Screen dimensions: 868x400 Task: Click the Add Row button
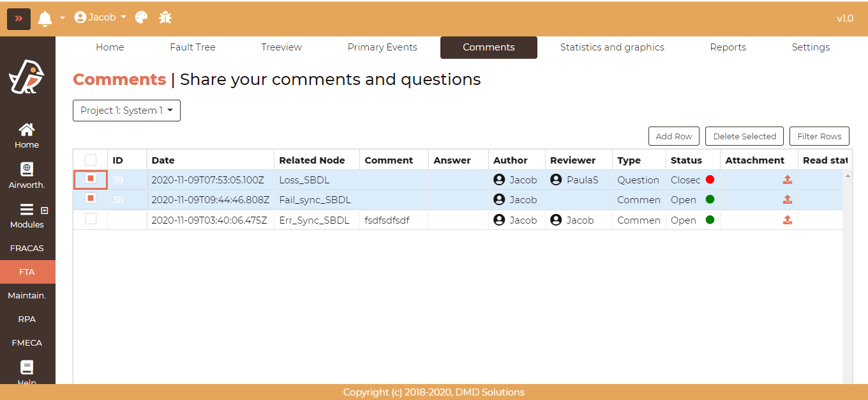click(x=674, y=136)
